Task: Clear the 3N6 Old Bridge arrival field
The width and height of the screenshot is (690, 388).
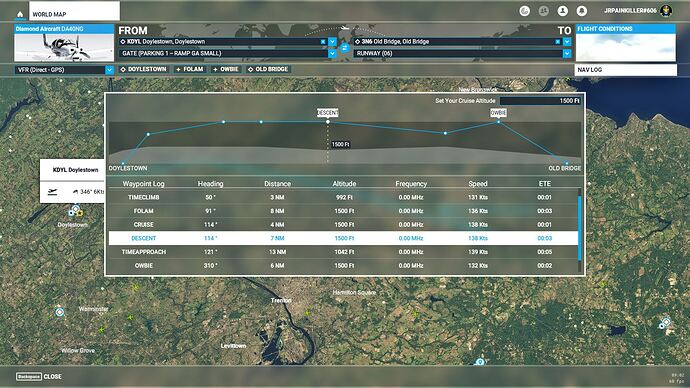Action: (558, 42)
